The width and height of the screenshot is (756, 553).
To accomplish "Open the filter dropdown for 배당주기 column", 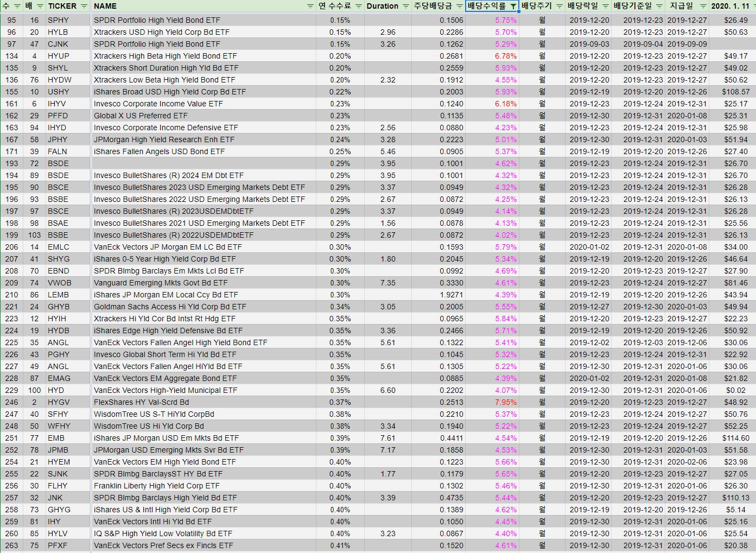I will pos(559,6).
